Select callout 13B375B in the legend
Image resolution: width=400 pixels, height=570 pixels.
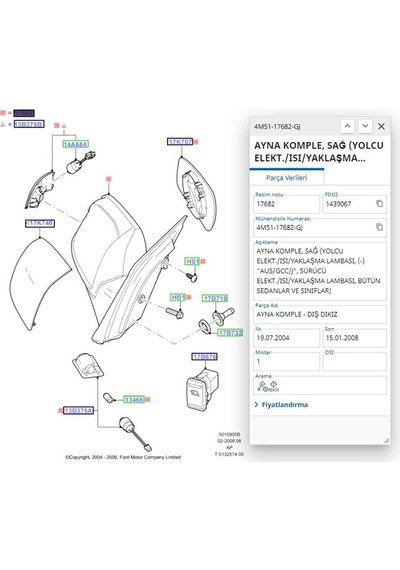point(29,124)
